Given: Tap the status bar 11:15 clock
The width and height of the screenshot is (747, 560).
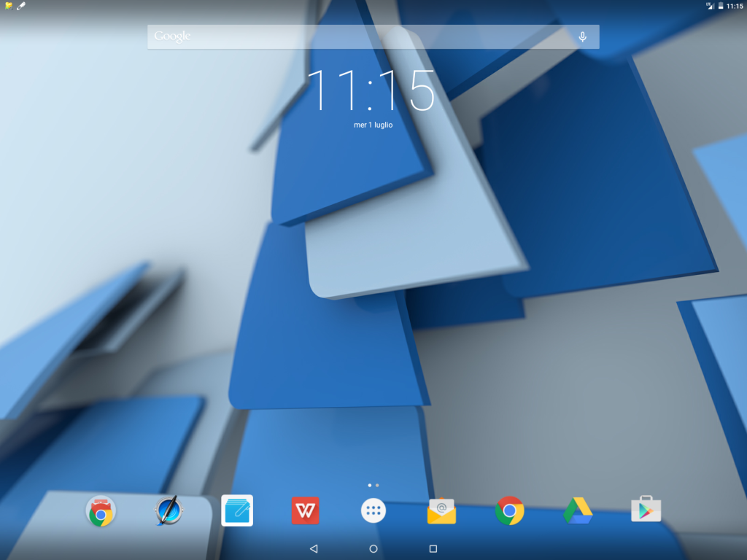Looking at the screenshot, I should [735, 6].
